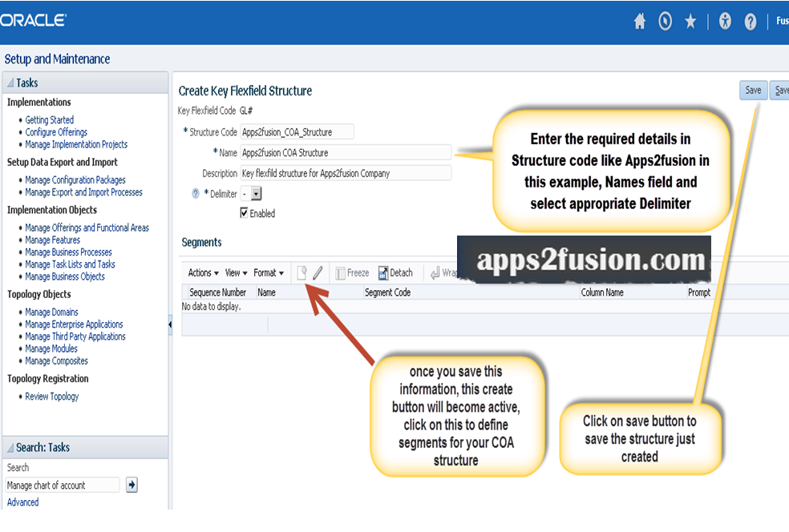Open Review Topology link
Image resolution: width=789 pixels, height=532 pixels.
[x=52, y=397]
